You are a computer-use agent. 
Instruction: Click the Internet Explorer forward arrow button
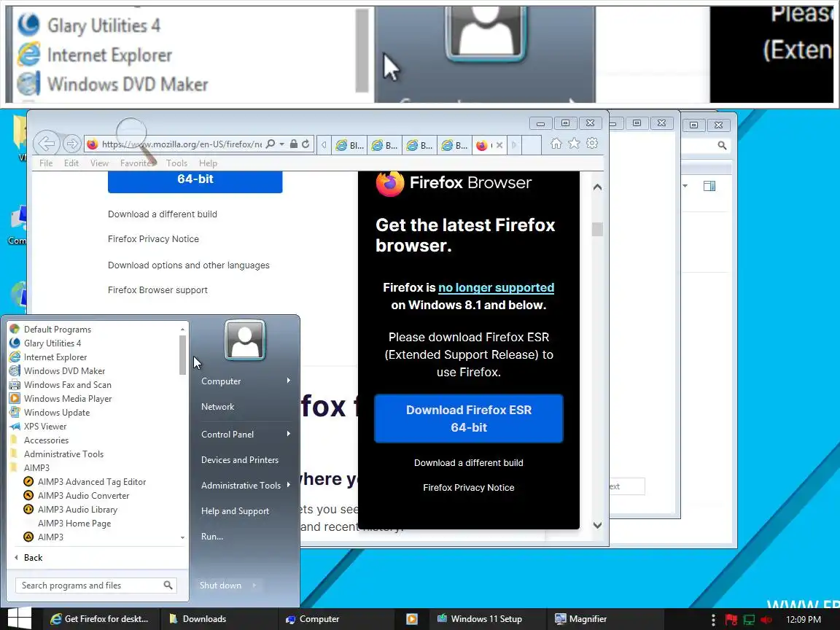coord(71,144)
